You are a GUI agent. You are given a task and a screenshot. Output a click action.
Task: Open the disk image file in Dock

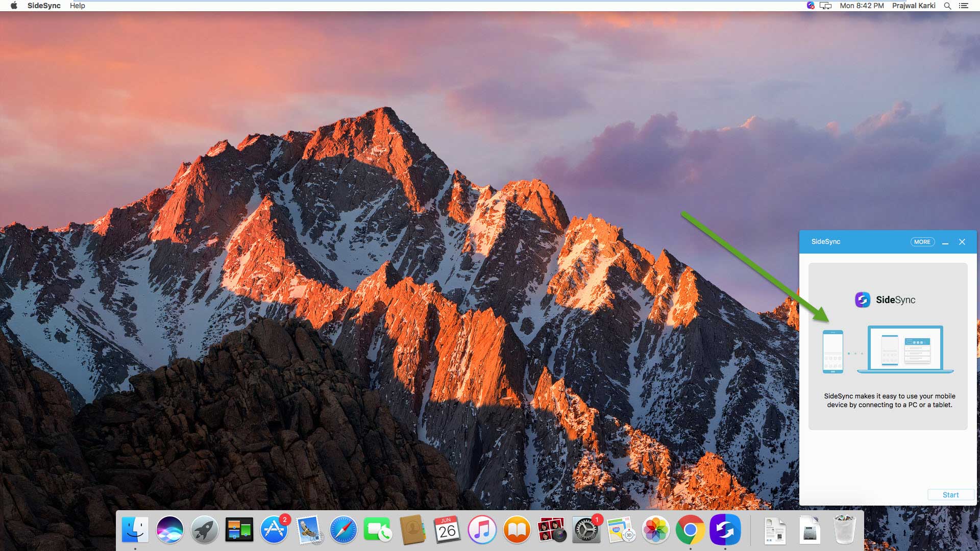(x=810, y=530)
